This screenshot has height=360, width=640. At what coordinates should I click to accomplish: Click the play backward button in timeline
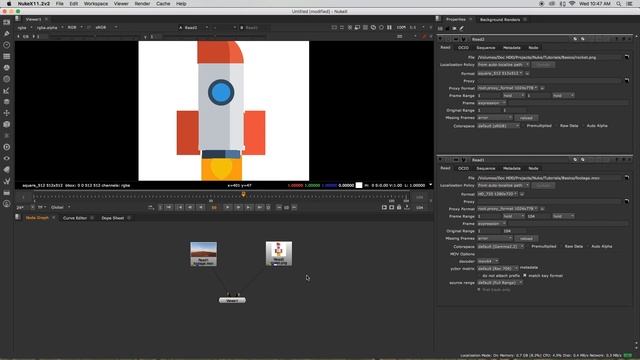coord(201,207)
